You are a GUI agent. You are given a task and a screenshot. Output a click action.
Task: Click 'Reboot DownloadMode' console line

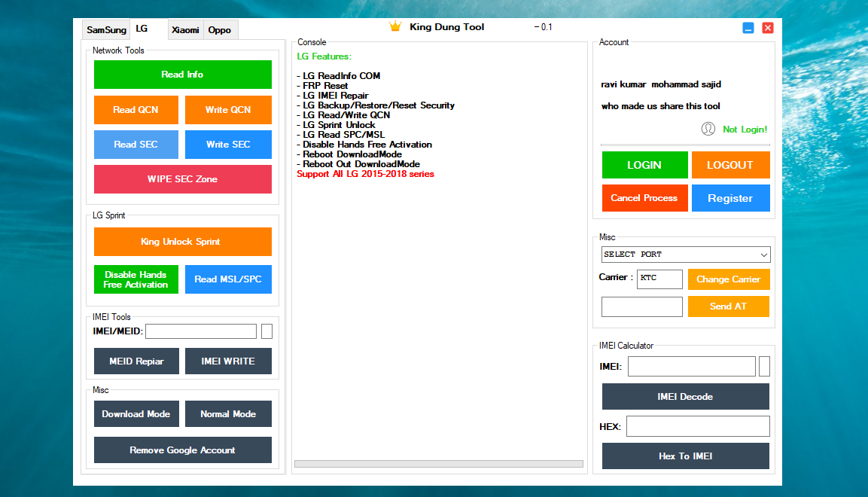[349, 154]
